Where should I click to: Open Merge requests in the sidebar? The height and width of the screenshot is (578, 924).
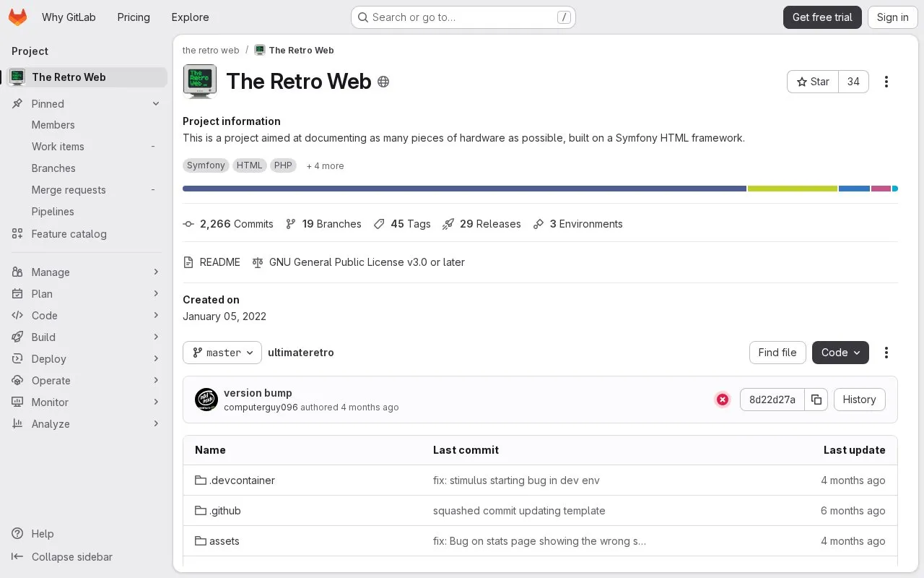click(x=69, y=190)
